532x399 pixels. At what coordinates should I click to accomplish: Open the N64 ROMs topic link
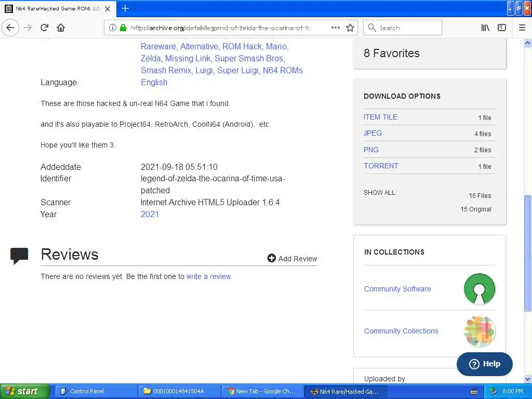point(283,70)
